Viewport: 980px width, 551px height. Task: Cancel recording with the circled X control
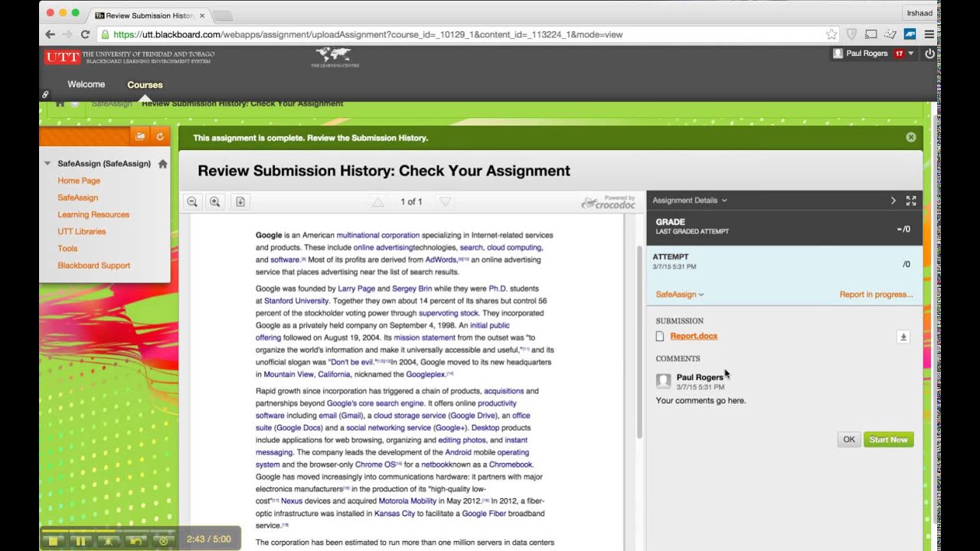coord(163,540)
